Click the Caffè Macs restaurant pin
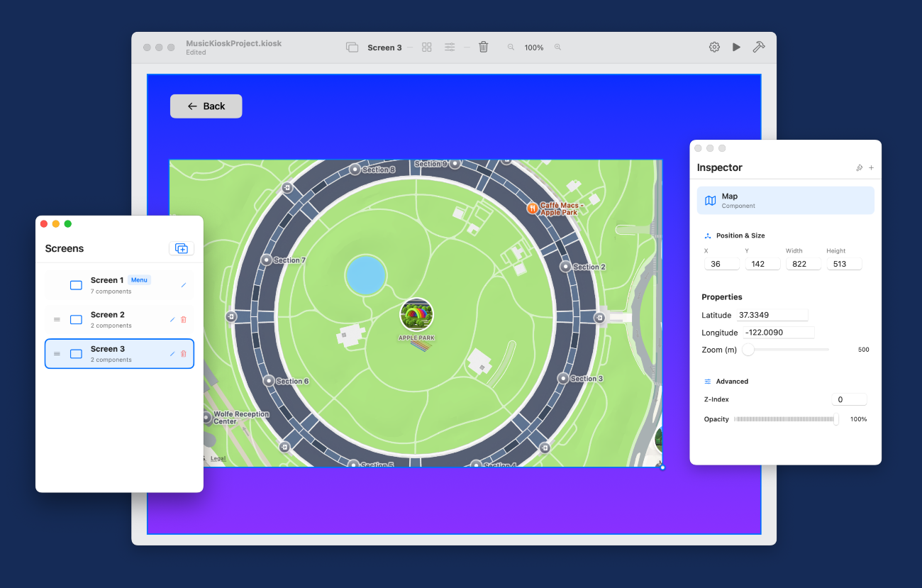The width and height of the screenshot is (922, 588). click(532, 208)
